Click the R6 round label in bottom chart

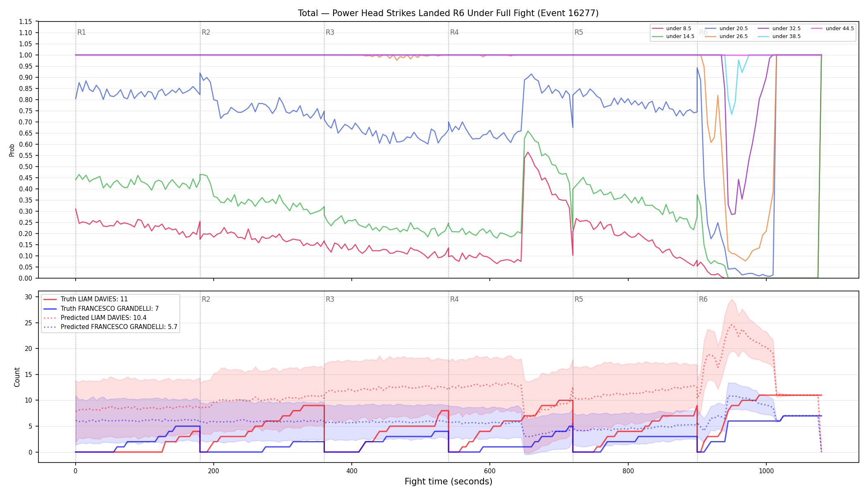703,299
